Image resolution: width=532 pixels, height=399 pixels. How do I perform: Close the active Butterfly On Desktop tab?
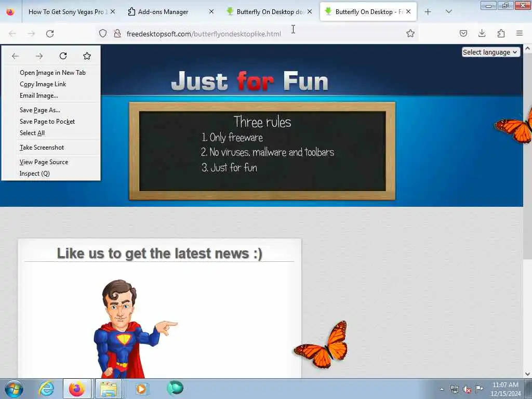point(408,12)
